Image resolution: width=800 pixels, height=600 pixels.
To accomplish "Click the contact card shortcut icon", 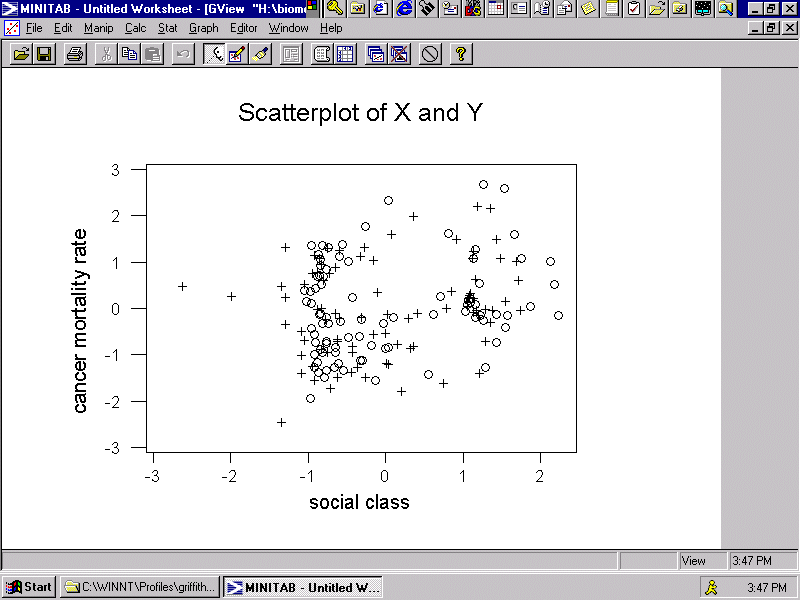I will (x=519, y=8).
